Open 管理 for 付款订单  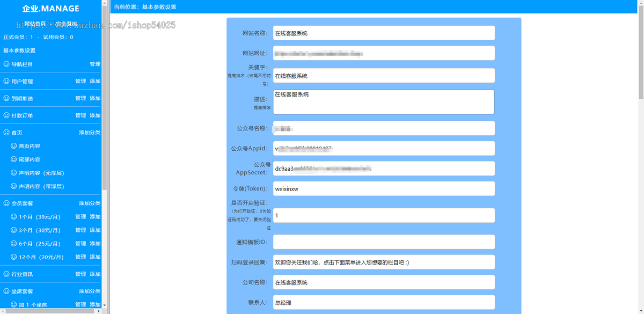click(x=80, y=115)
